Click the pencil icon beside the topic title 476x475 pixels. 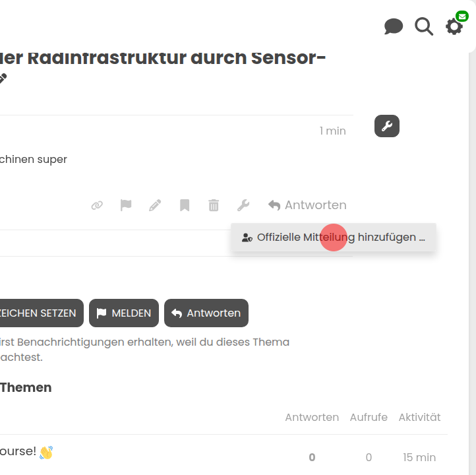tap(2, 79)
